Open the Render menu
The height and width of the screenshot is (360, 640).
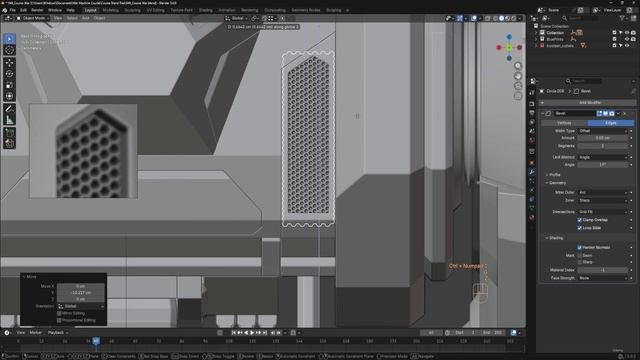coord(37,10)
